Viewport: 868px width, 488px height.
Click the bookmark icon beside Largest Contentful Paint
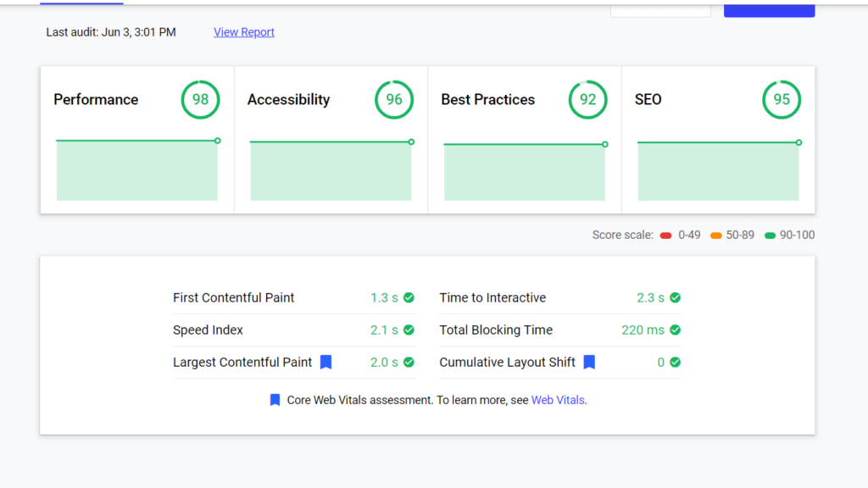(326, 362)
